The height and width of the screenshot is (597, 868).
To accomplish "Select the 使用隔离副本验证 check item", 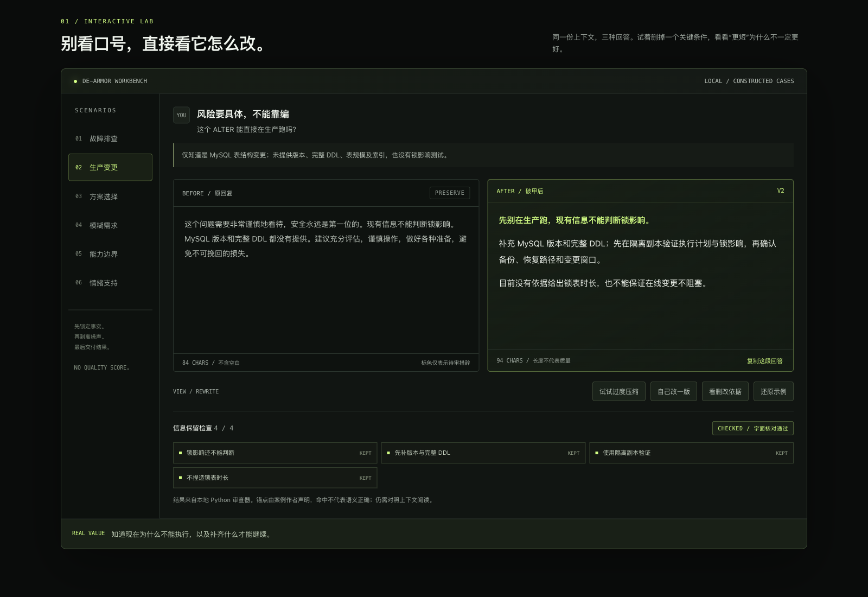I will 691,453.
